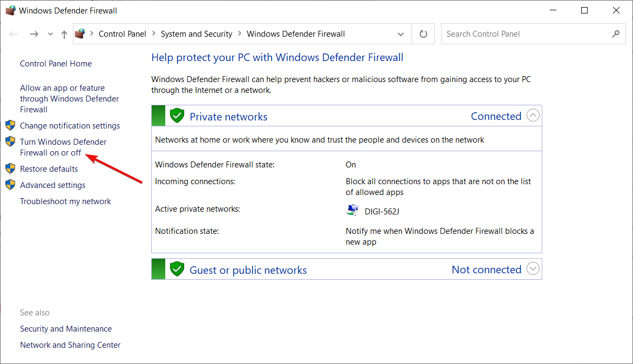Screen dimensions: 633x364
Task: Click the Search Control Panel field
Action: (533, 34)
